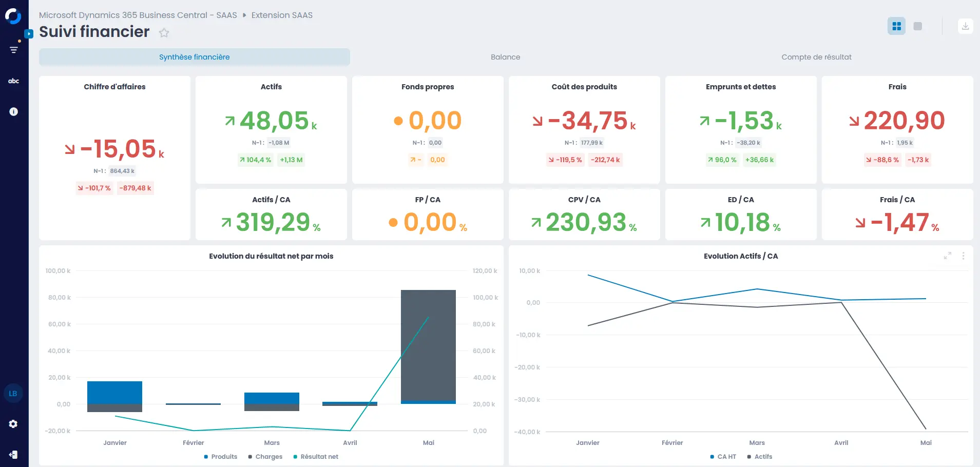Click the Extension SAAS breadcrumb link
This screenshot has width=980, height=467.
coord(282,15)
